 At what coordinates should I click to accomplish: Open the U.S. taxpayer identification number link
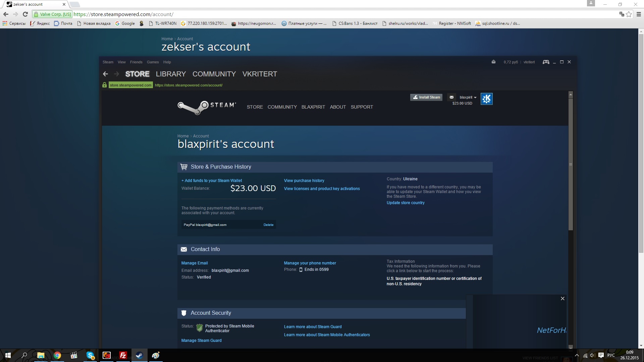[x=434, y=281]
